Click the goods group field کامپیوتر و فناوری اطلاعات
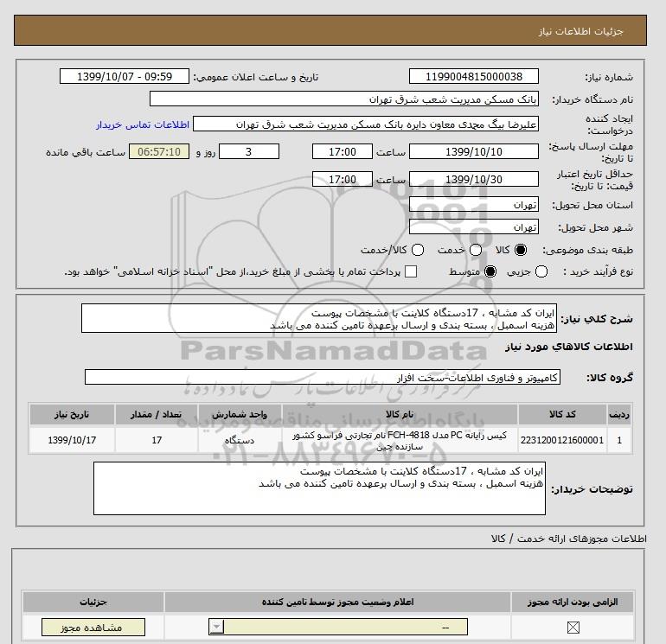 click(323, 377)
